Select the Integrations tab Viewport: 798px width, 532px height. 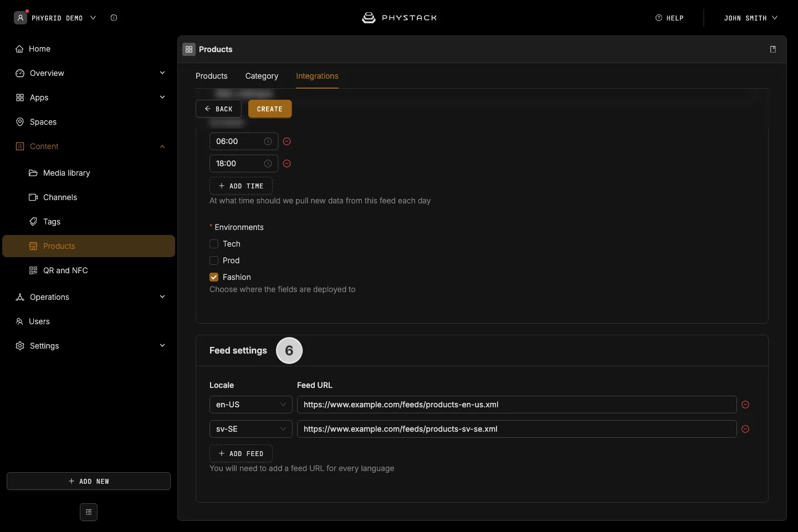pyautogui.click(x=317, y=76)
